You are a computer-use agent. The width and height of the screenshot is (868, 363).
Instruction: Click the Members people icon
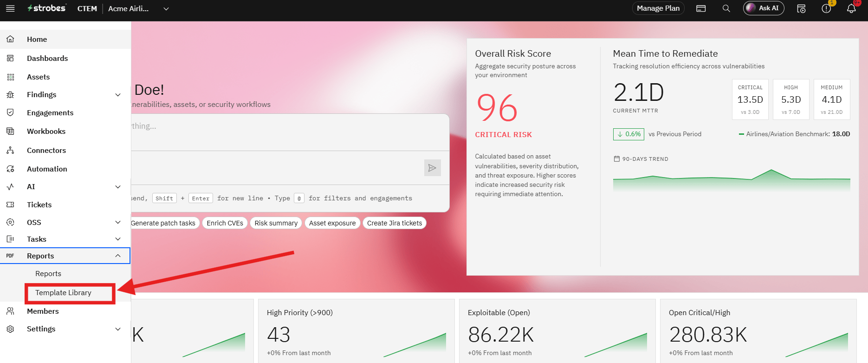tap(10, 311)
